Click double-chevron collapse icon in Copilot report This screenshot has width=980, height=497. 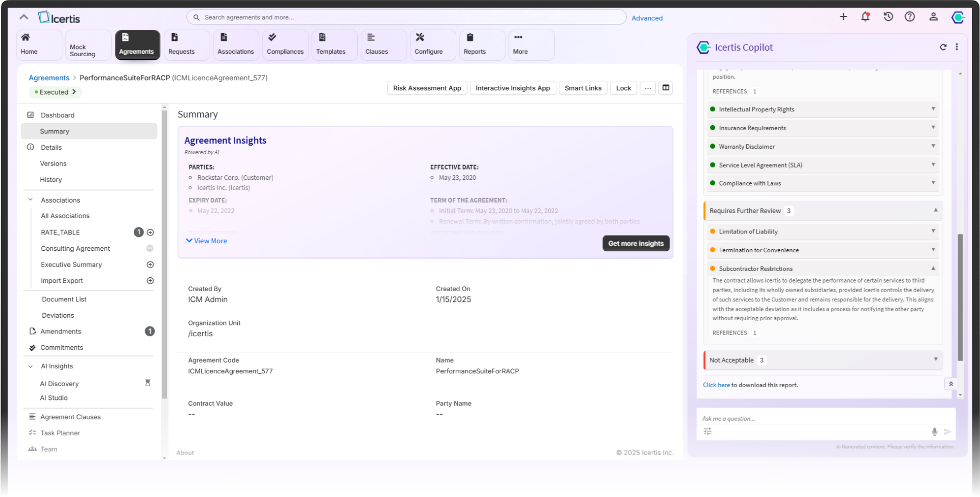click(951, 385)
